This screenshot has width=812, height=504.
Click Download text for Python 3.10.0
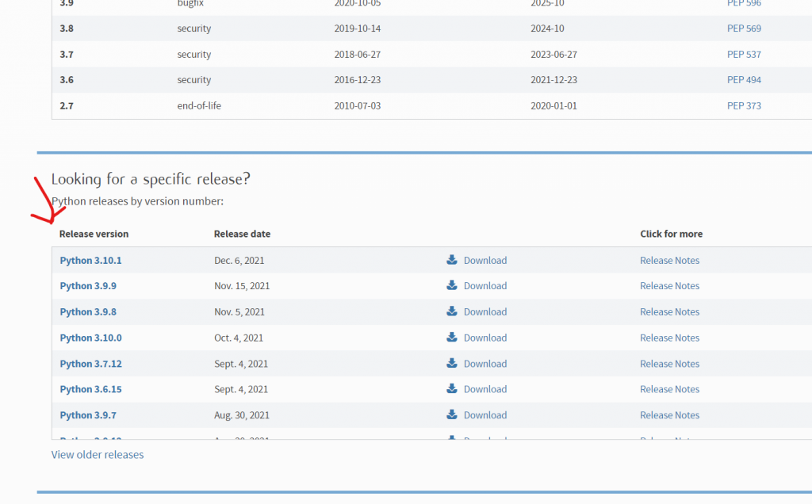485,338
